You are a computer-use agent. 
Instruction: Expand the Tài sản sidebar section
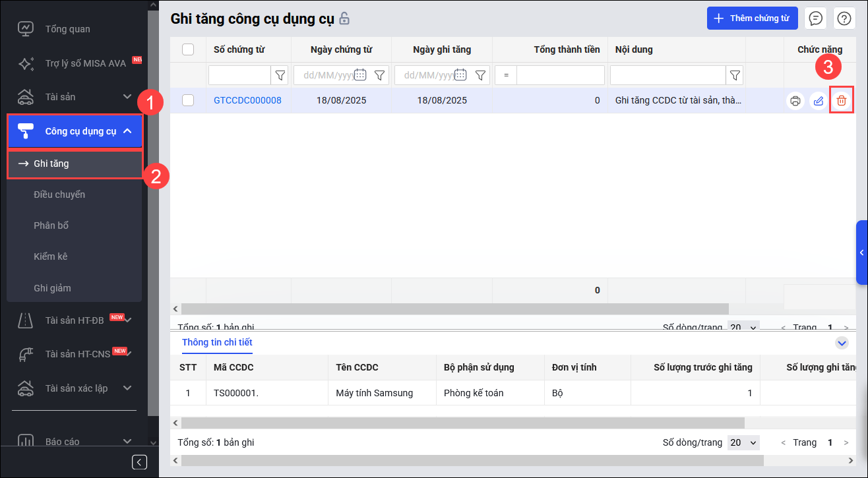coord(127,97)
